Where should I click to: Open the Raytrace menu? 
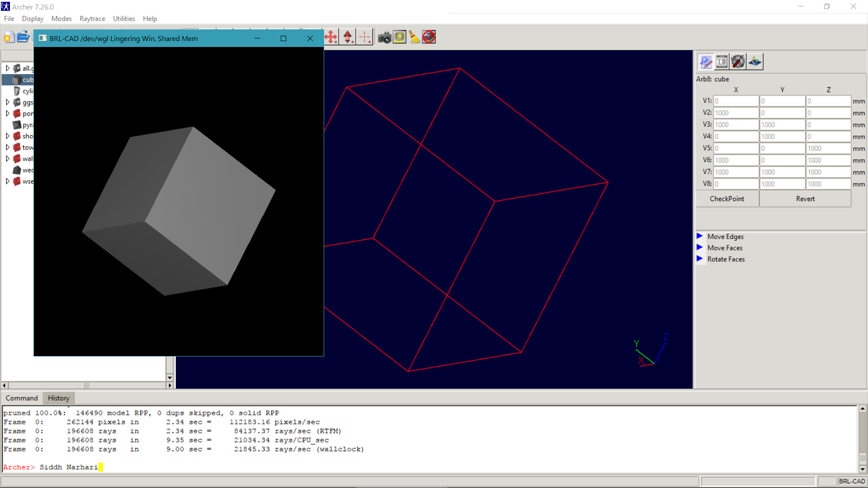click(92, 19)
